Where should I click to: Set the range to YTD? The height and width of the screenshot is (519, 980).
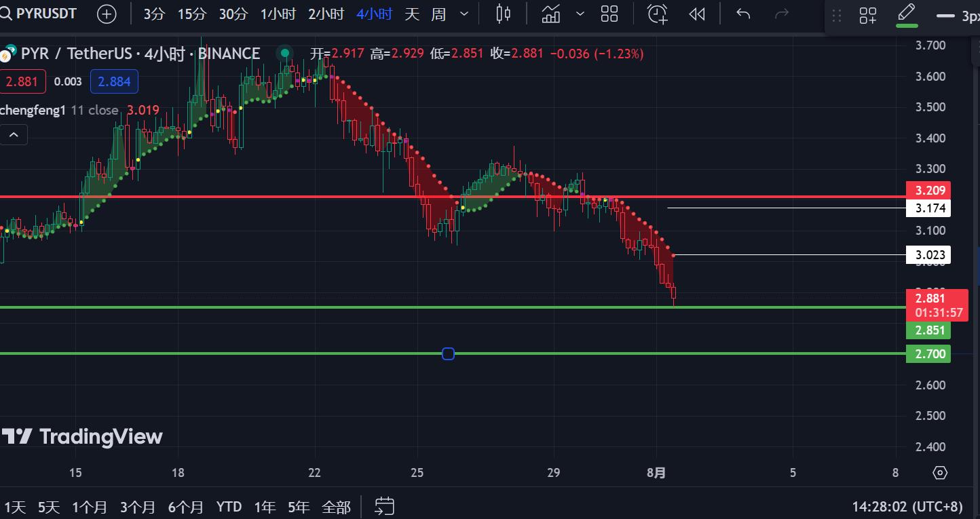coord(229,507)
